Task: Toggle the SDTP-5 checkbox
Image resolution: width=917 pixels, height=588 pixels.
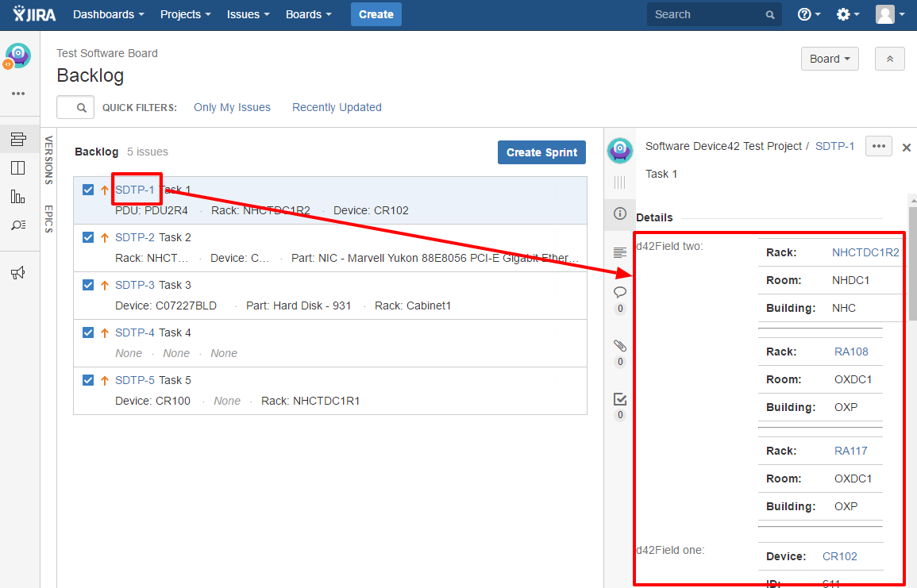Action: coord(89,380)
